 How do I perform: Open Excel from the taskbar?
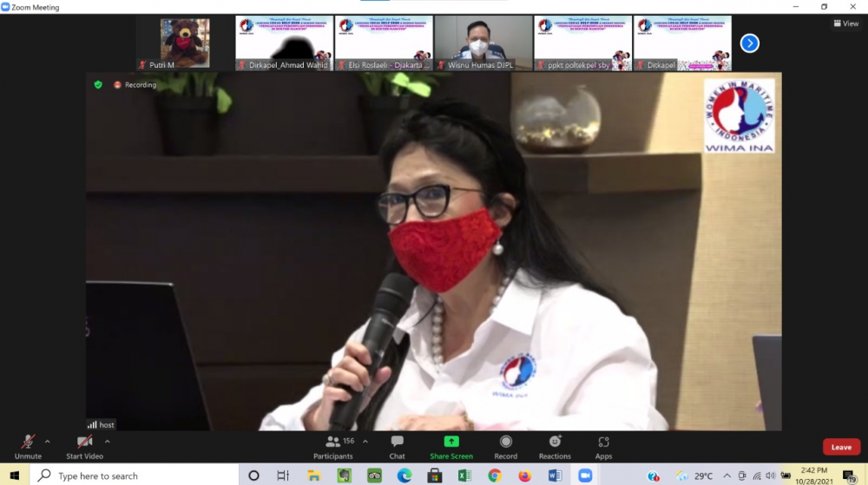[464, 475]
